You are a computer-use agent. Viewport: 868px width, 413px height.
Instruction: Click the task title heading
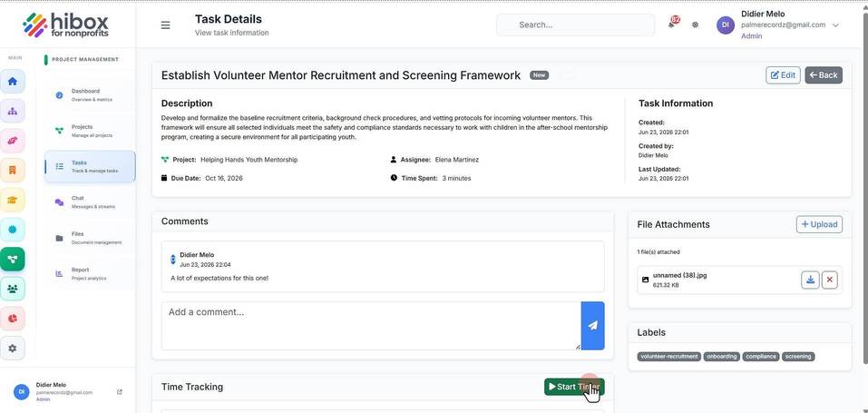(341, 75)
